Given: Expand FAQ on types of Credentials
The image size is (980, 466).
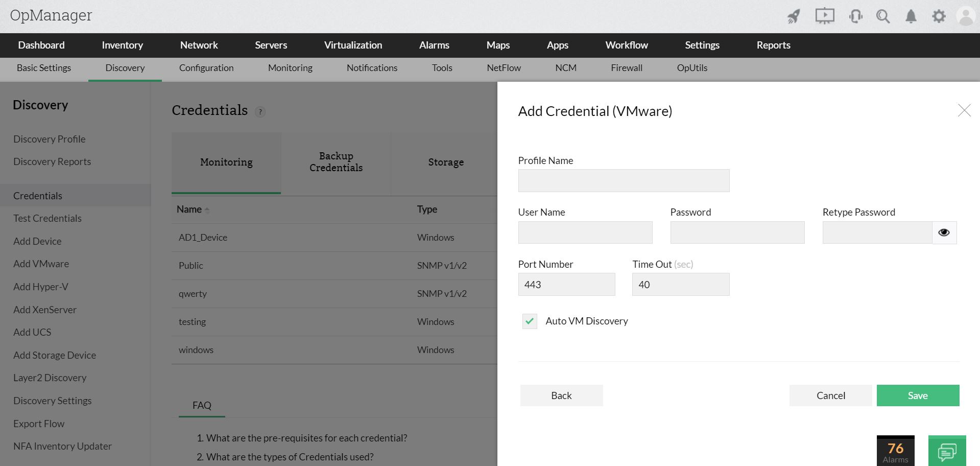Looking at the screenshot, I should coord(290,457).
